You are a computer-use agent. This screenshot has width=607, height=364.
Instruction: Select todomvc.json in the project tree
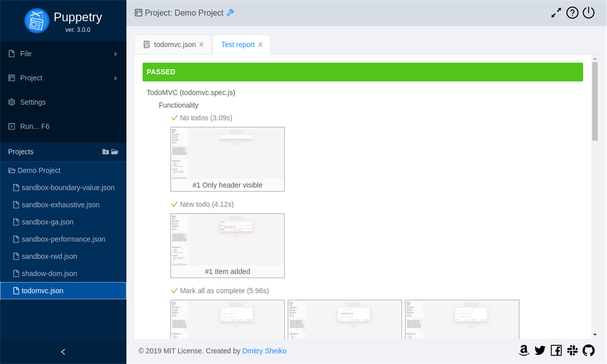(x=63, y=290)
